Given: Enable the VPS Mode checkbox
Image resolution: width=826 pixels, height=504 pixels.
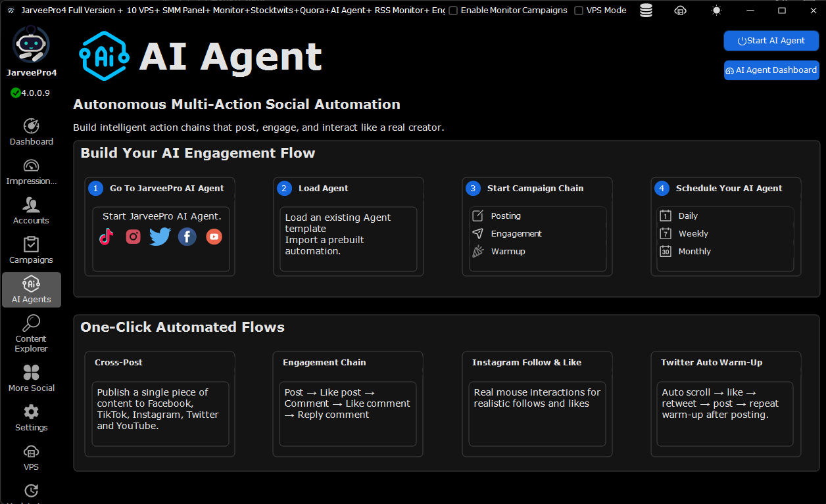Looking at the screenshot, I should [x=579, y=11].
